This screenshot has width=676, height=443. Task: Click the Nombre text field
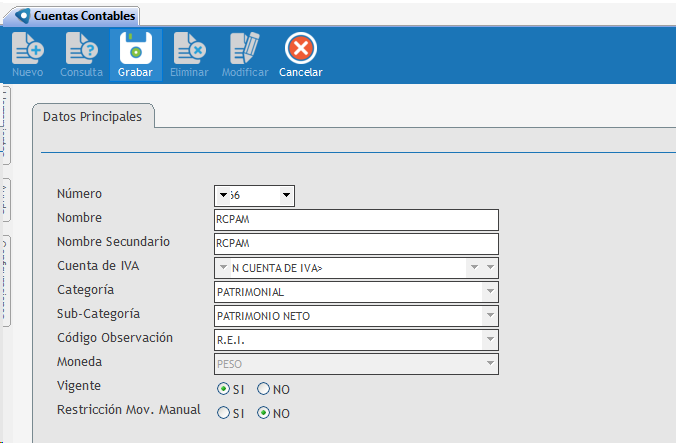(x=355, y=220)
